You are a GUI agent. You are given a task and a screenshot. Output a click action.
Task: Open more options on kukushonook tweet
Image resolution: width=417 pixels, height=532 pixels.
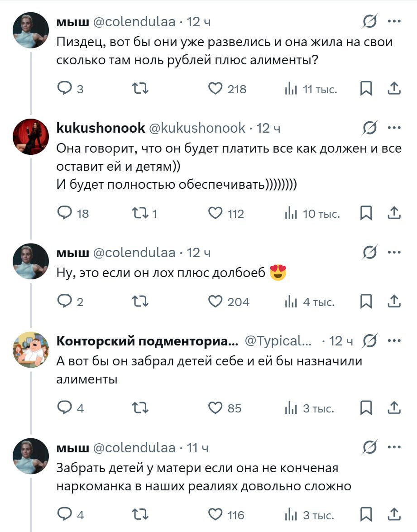(394, 128)
